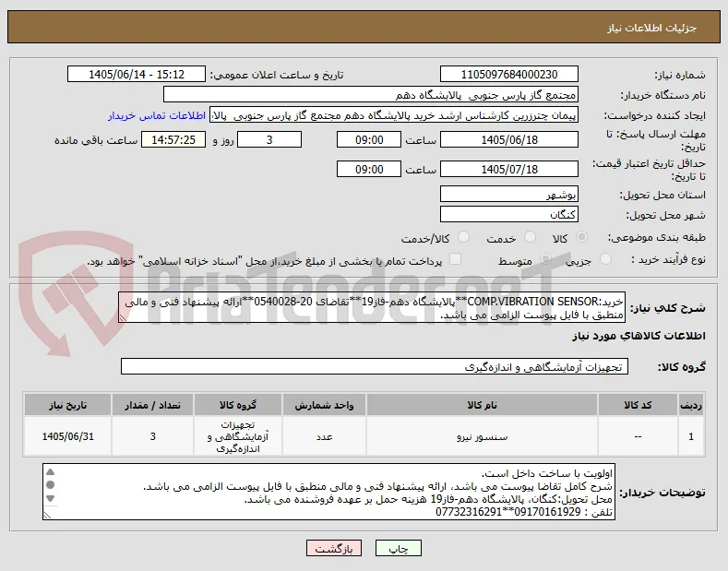Select the جزیی purchase type radio
Screen dimensions: 728x571
(x=605, y=259)
